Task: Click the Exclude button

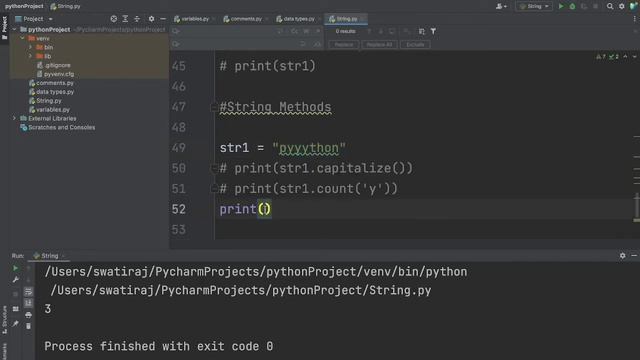Action: point(415,44)
